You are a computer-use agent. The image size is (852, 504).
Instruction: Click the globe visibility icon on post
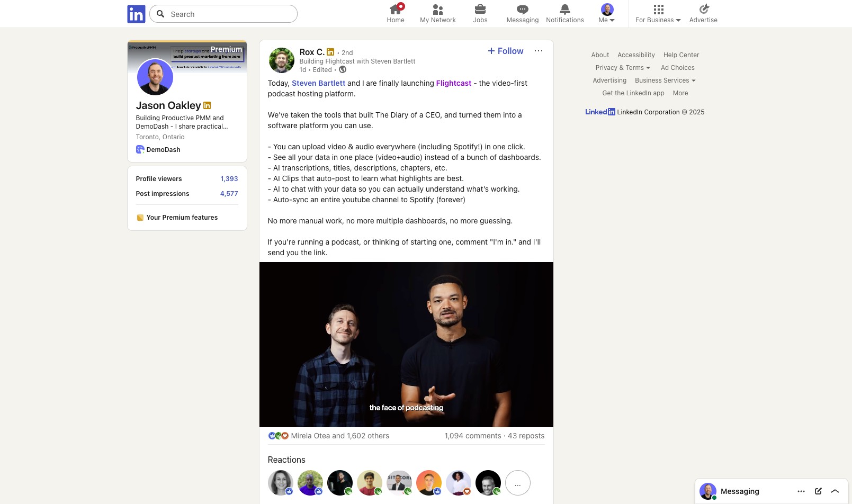[x=343, y=69]
